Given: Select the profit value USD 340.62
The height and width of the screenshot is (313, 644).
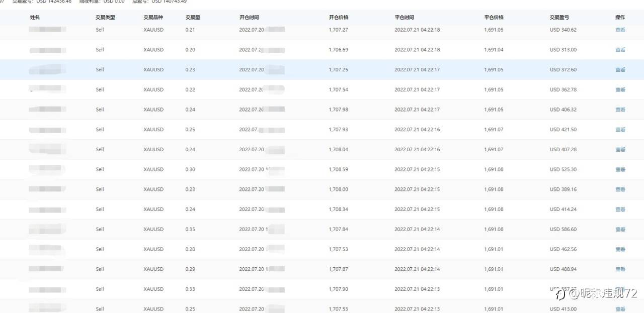Looking at the screenshot, I should (563, 30).
